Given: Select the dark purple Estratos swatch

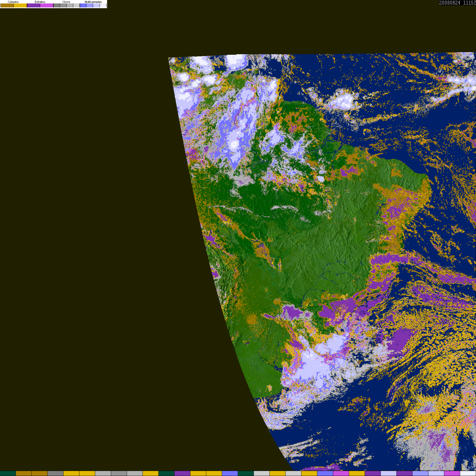Looking at the screenshot, I should [34, 5].
